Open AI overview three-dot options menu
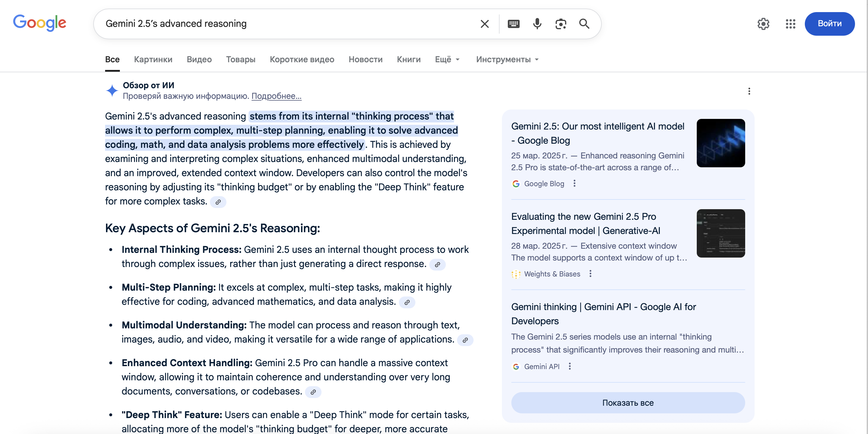This screenshot has height=434, width=868. [749, 91]
